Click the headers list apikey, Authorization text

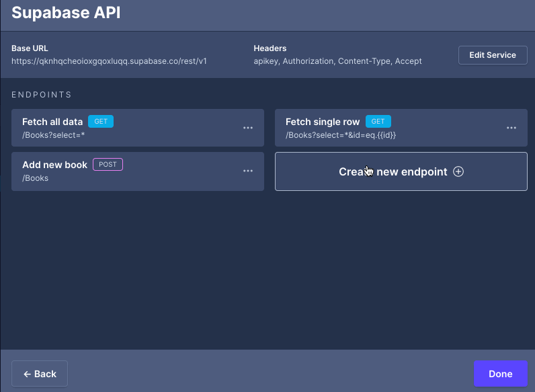click(x=337, y=61)
